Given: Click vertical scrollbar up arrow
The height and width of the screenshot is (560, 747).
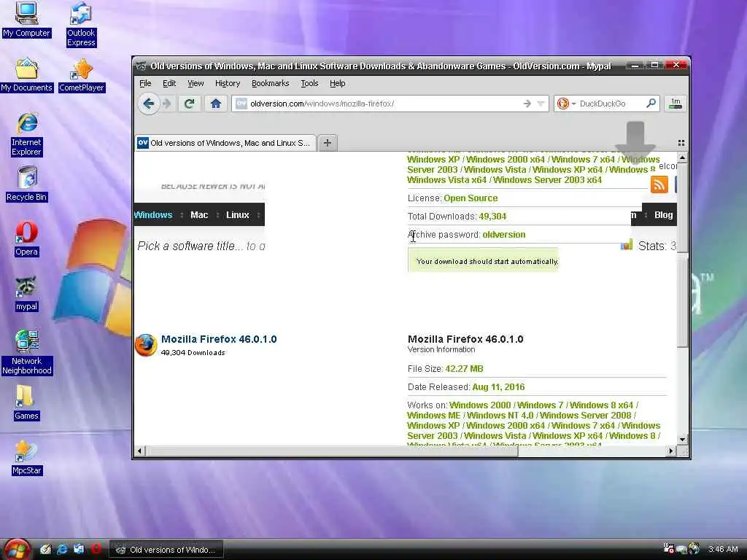Looking at the screenshot, I should pyautogui.click(x=682, y=157).
